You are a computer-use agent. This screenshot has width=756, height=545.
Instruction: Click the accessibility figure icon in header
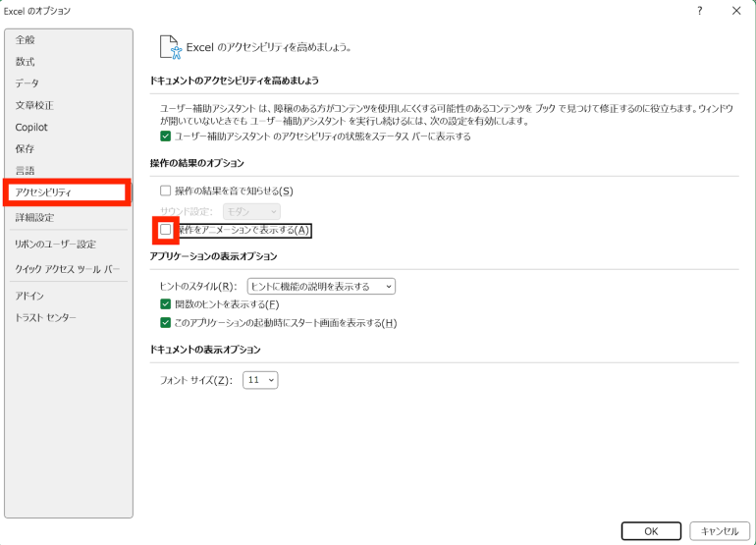pos(173,45)
